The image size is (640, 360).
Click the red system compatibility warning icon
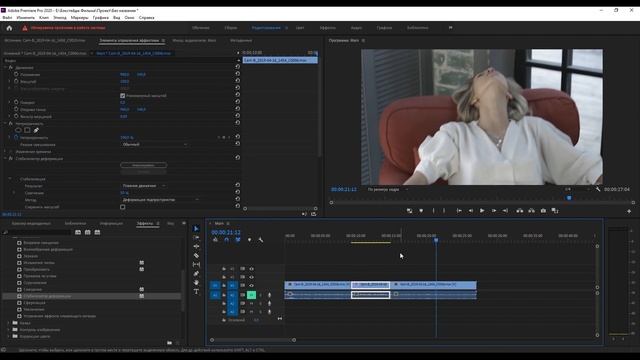[x=25, y=28]
